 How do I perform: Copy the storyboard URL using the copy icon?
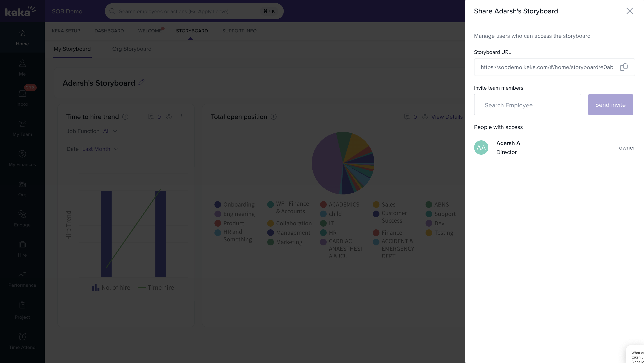(x=624, y=67)
